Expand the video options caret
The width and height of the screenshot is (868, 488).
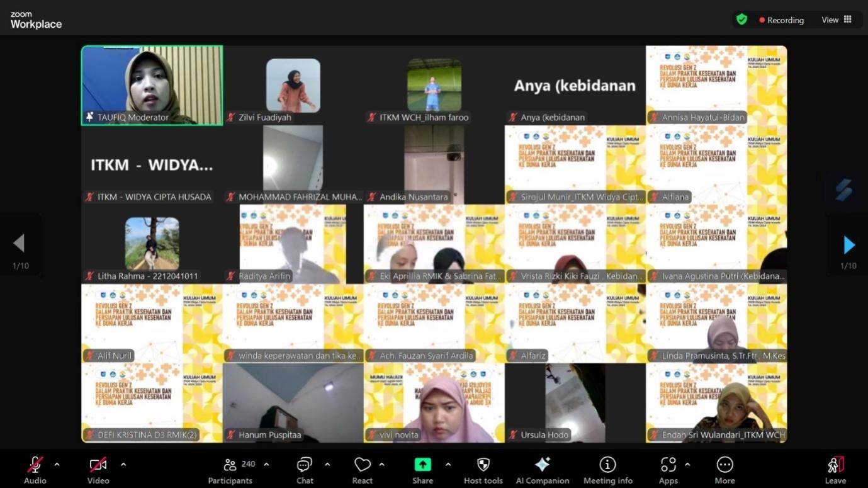pyautogui.click(x=123, y=465)
